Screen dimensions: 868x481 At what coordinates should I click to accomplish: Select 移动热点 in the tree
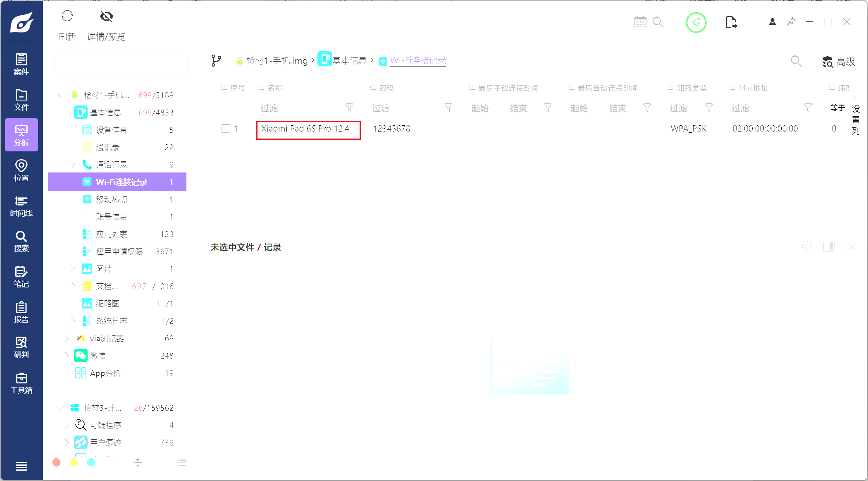tap(112, 199)
